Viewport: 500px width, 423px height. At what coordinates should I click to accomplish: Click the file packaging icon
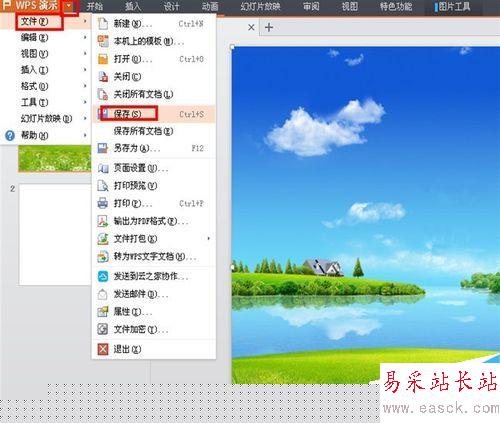pos(103,239)
